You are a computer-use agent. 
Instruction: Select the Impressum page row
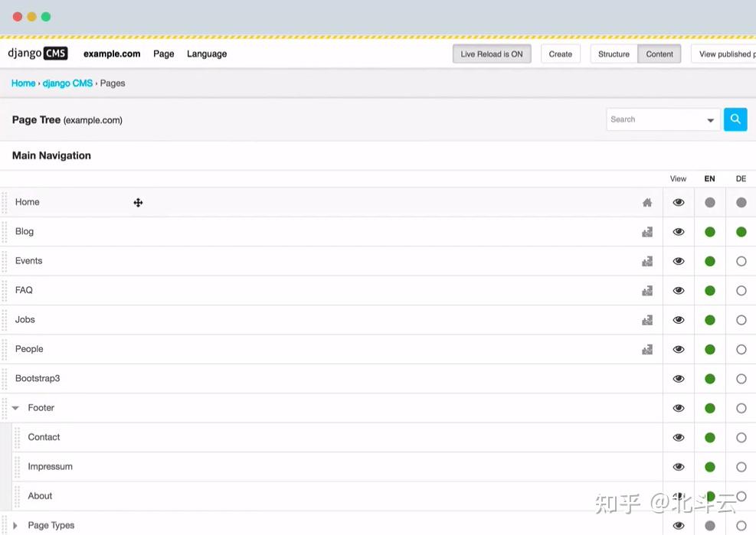[337, 467]
